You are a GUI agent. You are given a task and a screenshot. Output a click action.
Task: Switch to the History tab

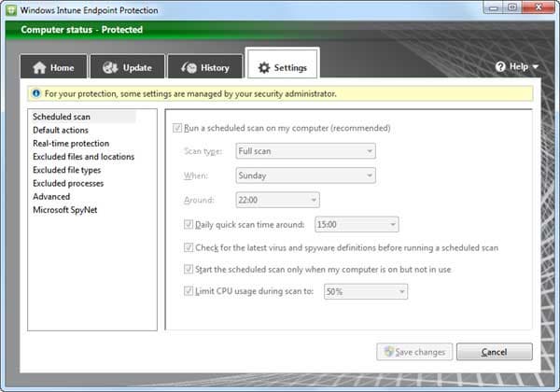click(x=205, y=66)
